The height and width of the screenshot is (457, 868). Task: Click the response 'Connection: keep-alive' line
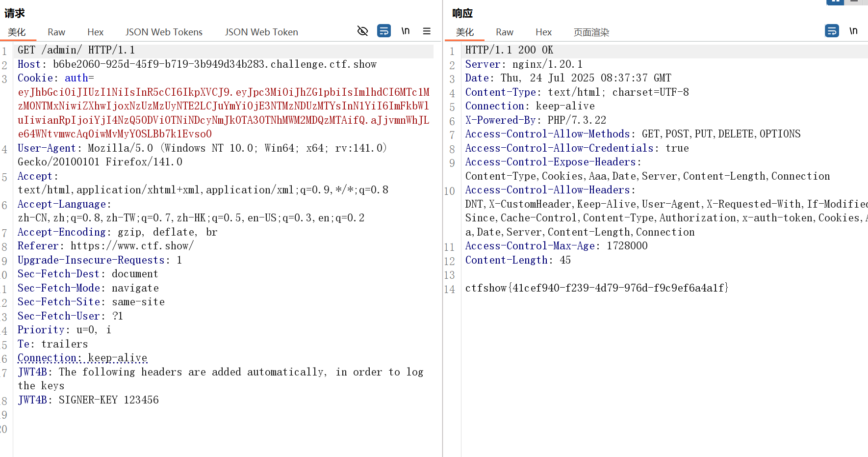click(x=530, y=106)
